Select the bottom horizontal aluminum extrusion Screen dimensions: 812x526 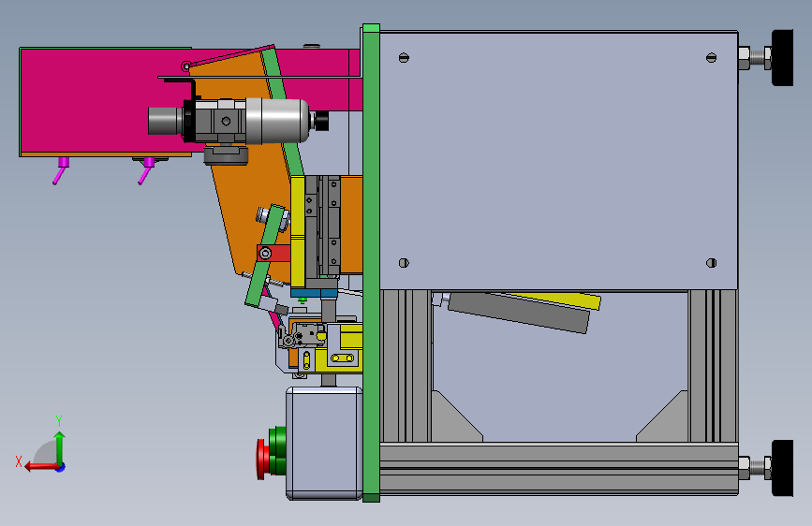point(559,469)
